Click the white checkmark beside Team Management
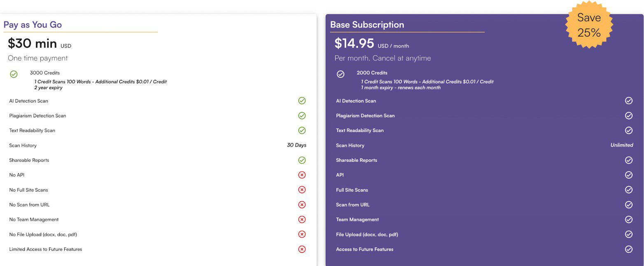644x266 pixels. [x=629, y=219]
